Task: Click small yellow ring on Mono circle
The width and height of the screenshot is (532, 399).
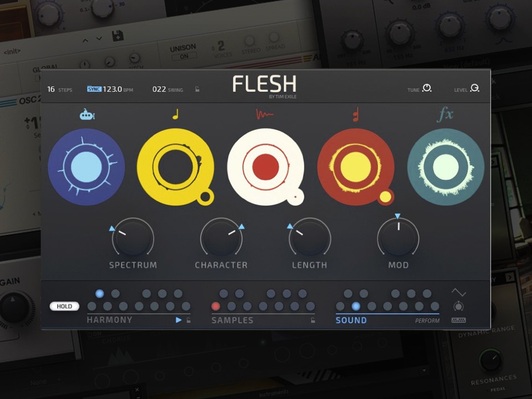Action: 206,197
